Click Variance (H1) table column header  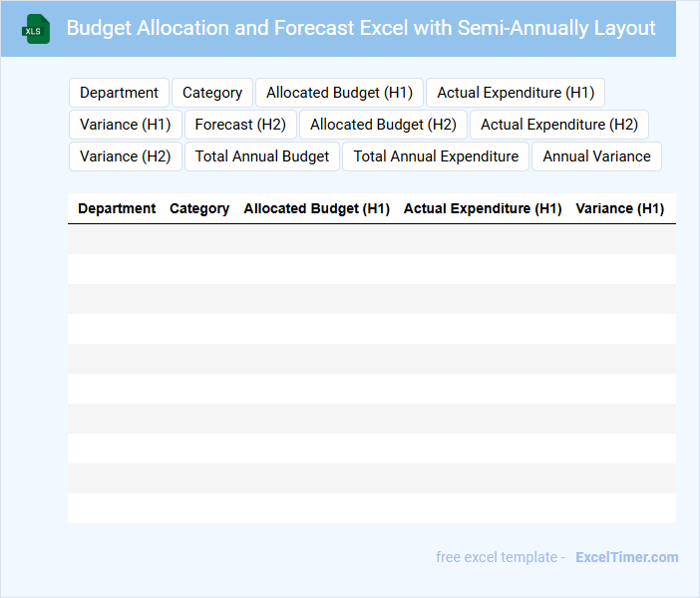tap(620, 208)
